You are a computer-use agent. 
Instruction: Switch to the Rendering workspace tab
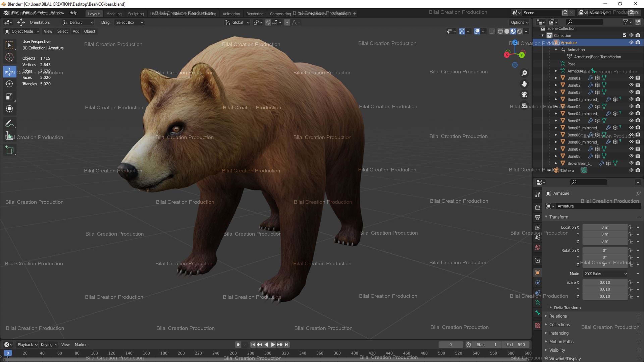255,14
